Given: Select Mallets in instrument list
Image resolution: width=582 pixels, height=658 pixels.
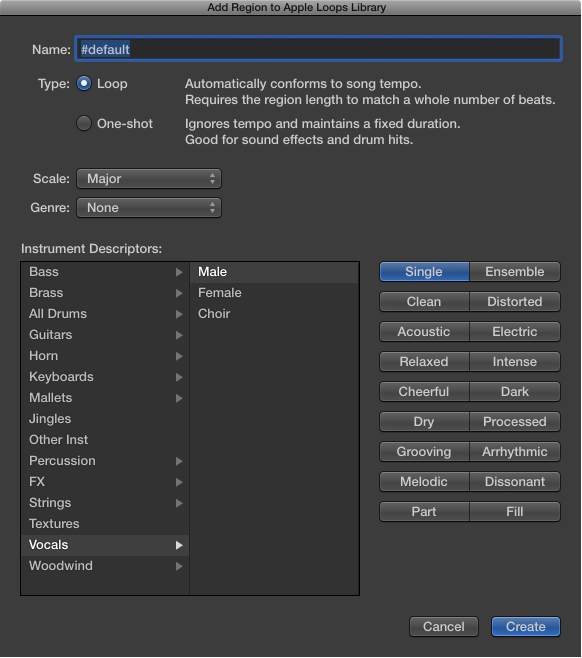Looking at the screenshot, I should [x=105, y=398].
